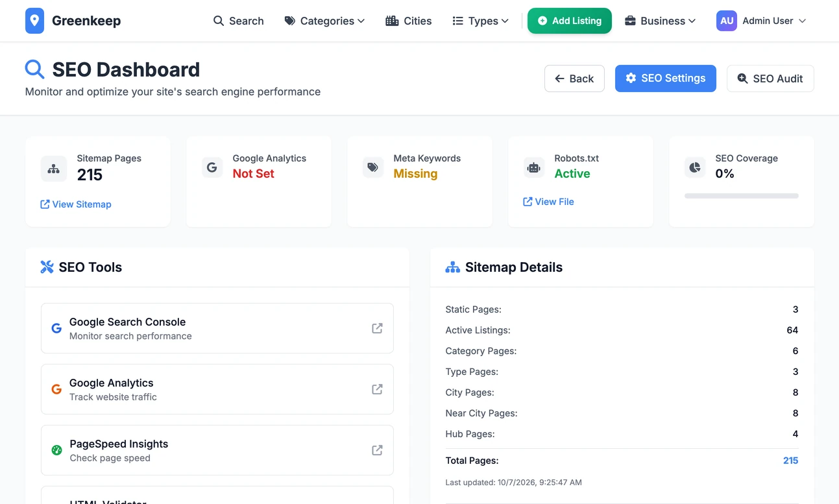839x504 pixels.
Task: Follow the View File link under Robots.txt
Action: coord(548,202)
